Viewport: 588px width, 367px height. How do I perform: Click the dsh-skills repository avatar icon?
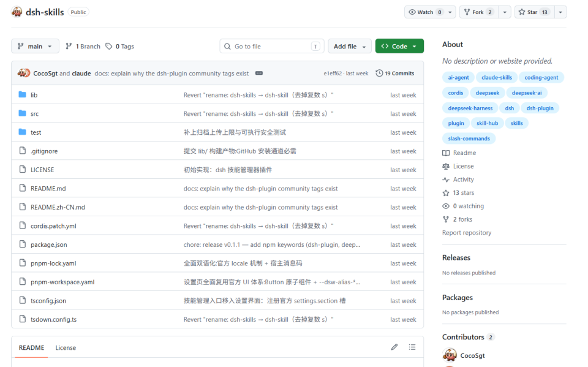[17, 12]
